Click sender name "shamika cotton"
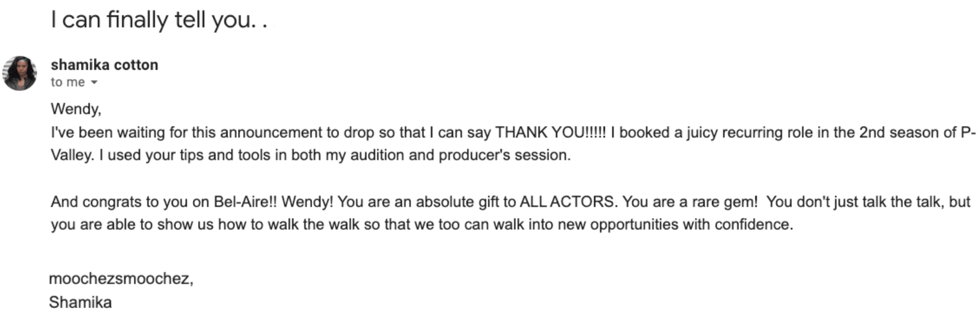The height and width of the screenshot is (324, 980). click(x=104, y=65)
